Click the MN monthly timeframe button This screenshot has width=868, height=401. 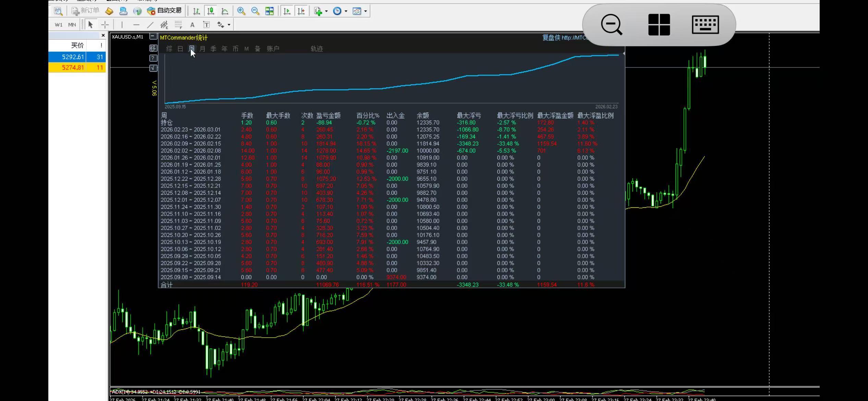click(72, 25)
